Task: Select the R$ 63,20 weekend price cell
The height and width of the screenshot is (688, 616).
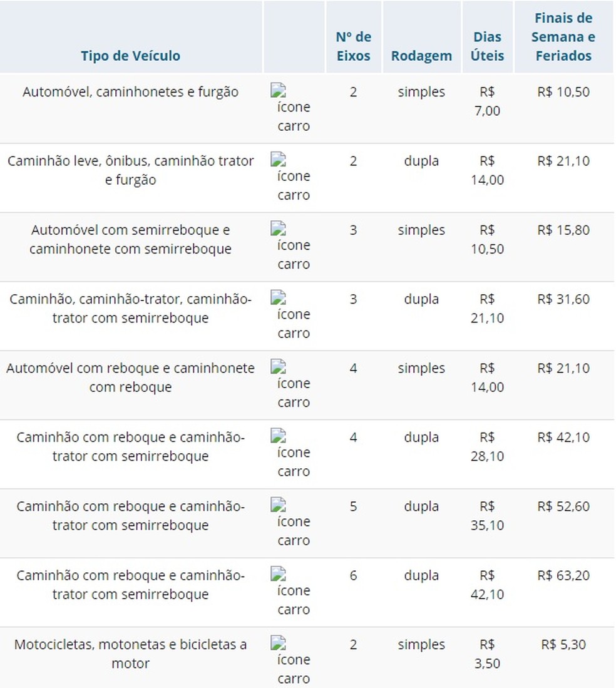Action: (x=563, y=575)
